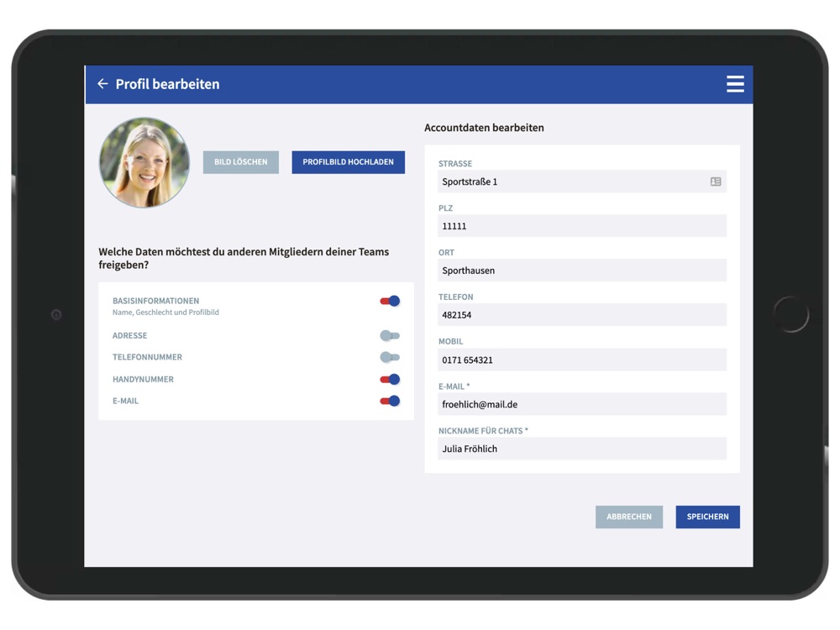The height and width of the screenshot is (630, 840).
Task: Enable the Adresse sharing toggle
Action: click(x=390, y=335)
